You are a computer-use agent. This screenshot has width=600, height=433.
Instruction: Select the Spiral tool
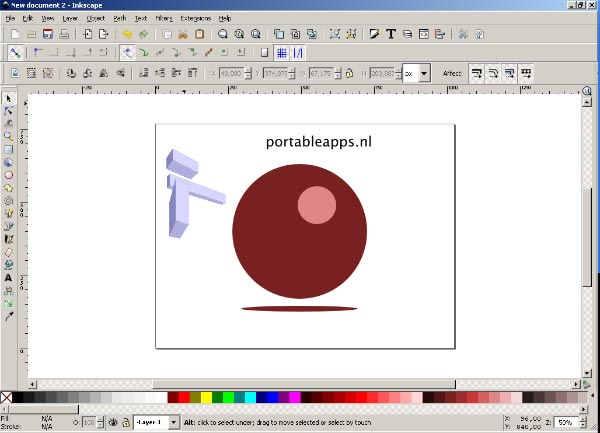point(9,200)
